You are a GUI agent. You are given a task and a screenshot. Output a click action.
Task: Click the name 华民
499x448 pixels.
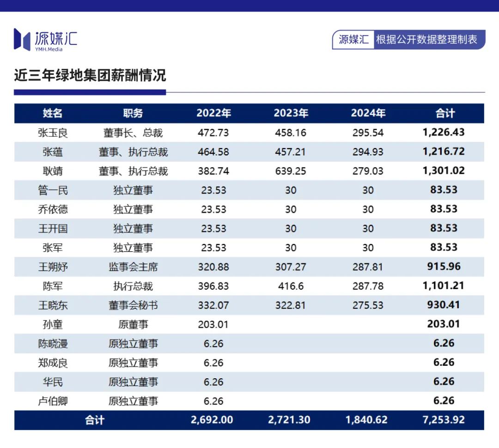(53, 382)
